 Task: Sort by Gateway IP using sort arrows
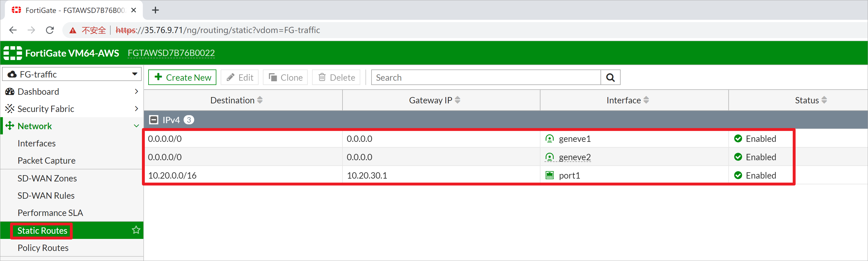(x=457, y=100)
